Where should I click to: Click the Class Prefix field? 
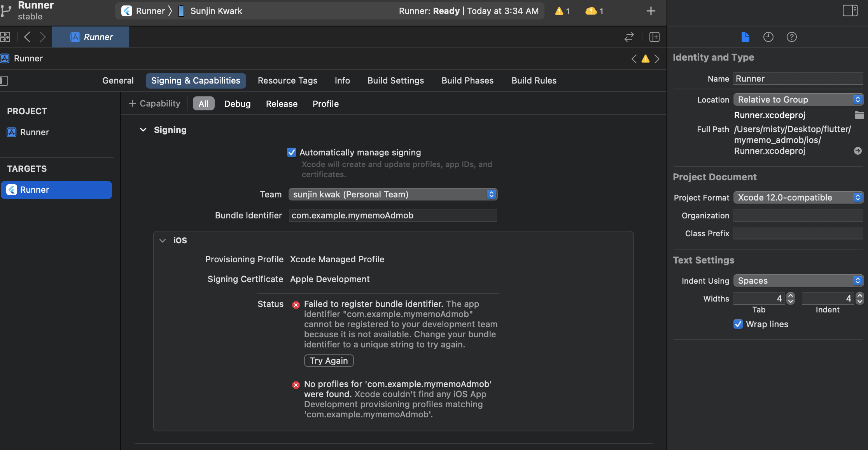(x=798, y=233)
